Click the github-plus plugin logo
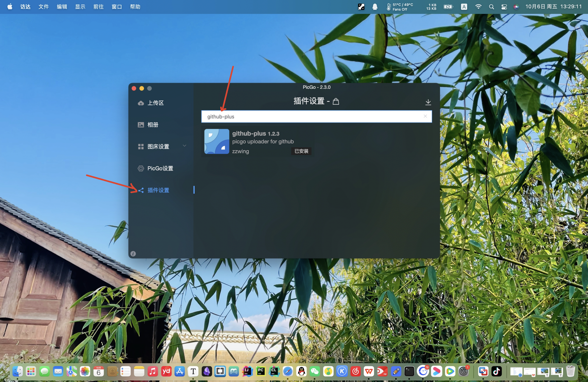The height and width of the screenshot is (382, 588). pos(217,141)
